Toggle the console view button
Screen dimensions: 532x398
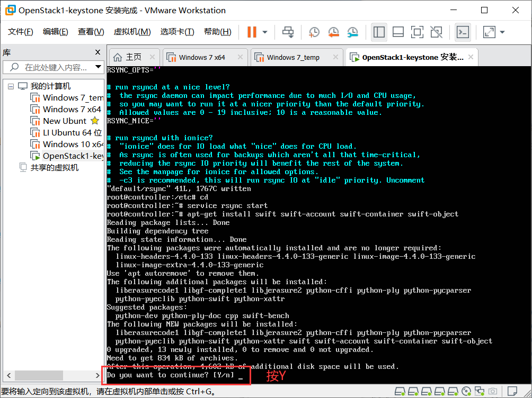pos(463,32)
